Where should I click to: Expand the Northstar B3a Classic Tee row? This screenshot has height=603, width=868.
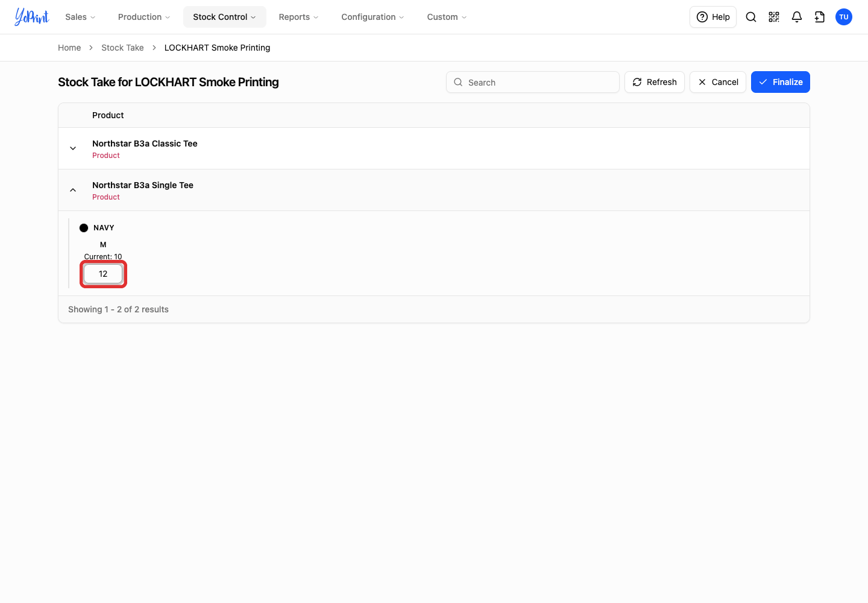[x=73, y=148]
